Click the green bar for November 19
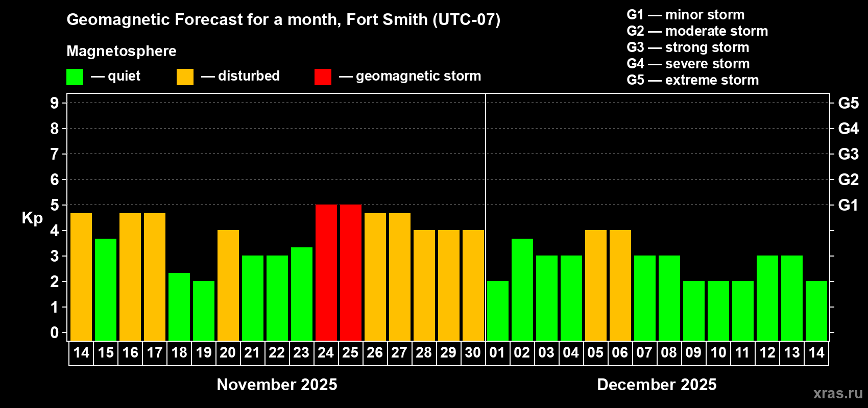The height and width of the screenshot is (408, 868). coord(204,311)
